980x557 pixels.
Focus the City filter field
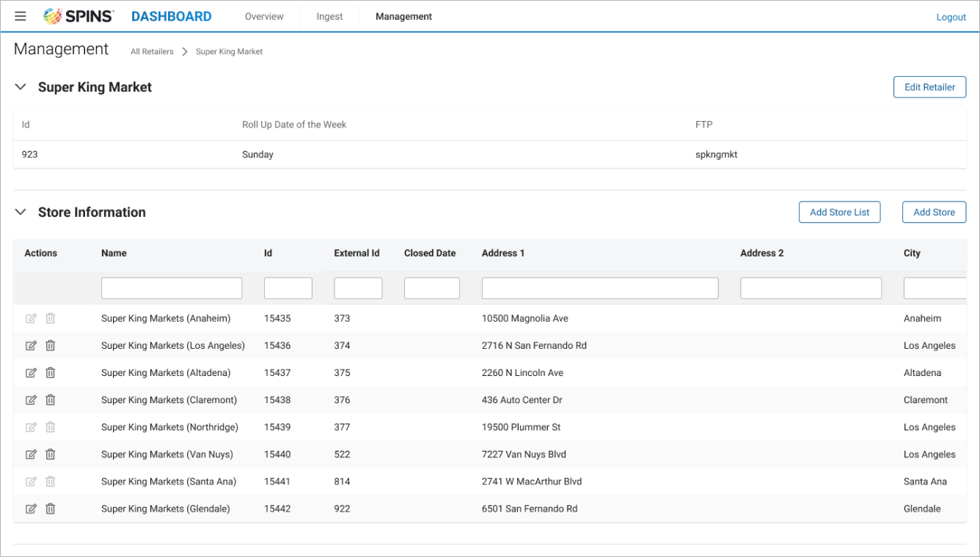pos(935,288)
